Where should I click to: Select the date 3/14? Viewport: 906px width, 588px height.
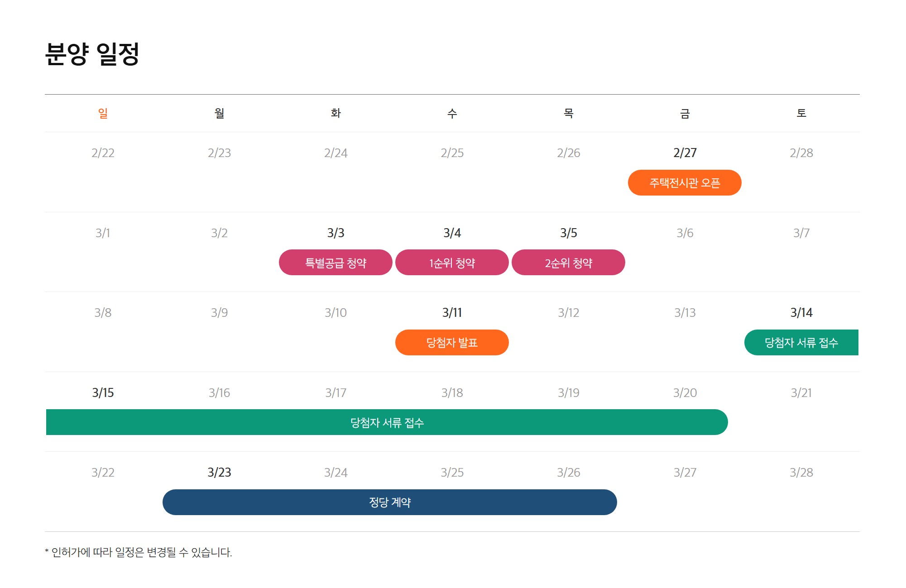[x=801, y=313]
